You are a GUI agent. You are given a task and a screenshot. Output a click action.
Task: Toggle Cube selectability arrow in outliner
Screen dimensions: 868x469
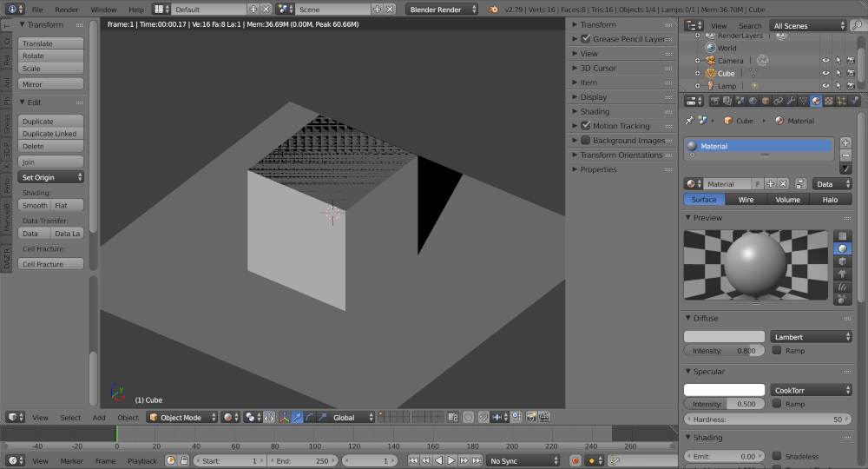(x=838, y=73)
